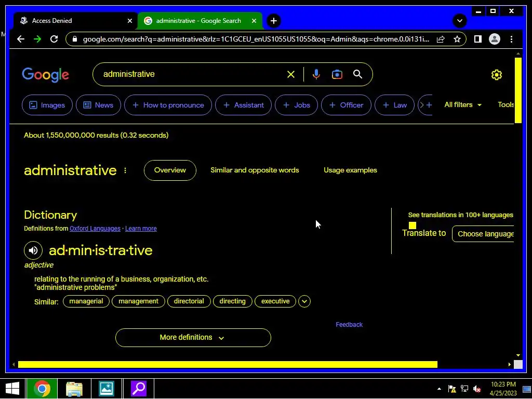Click the green forward navigation arrow
532x399 pixels.
pos(37,39)
